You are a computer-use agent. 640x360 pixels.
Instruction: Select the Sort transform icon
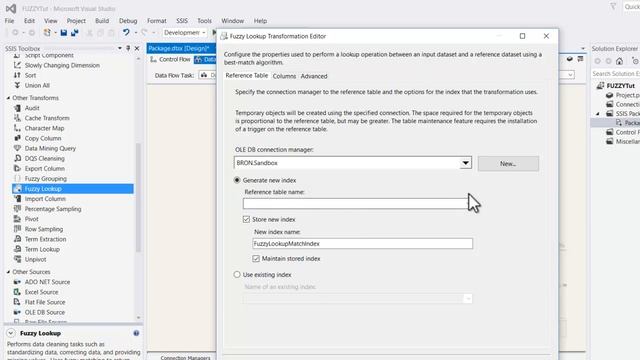point(17,76)
